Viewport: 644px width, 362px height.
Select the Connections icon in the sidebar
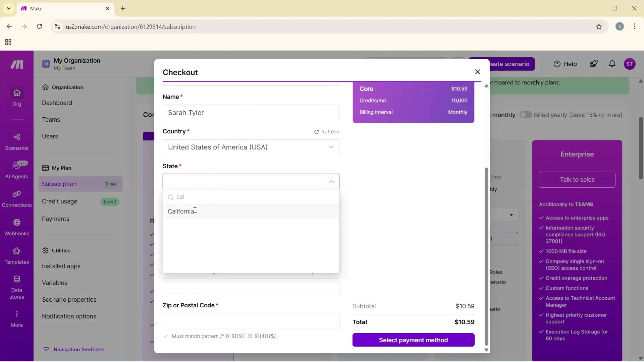tap(16, 199)
